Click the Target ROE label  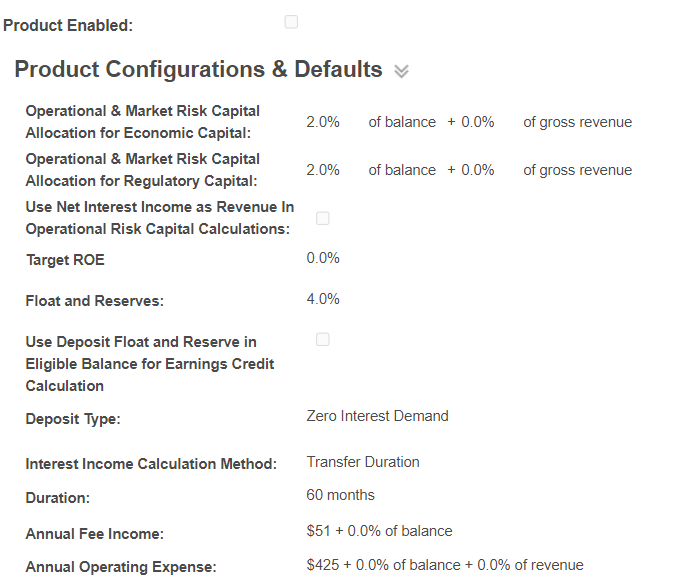65,260
